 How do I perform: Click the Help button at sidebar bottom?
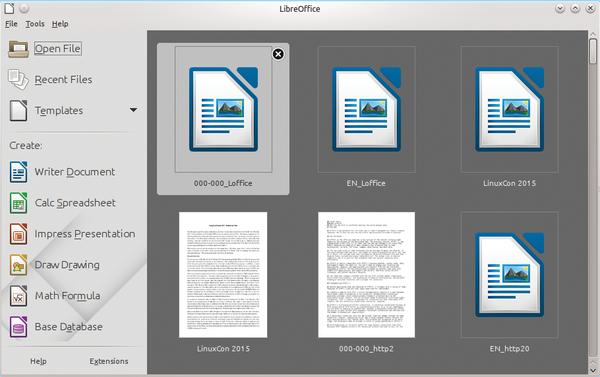coord(38,361)
